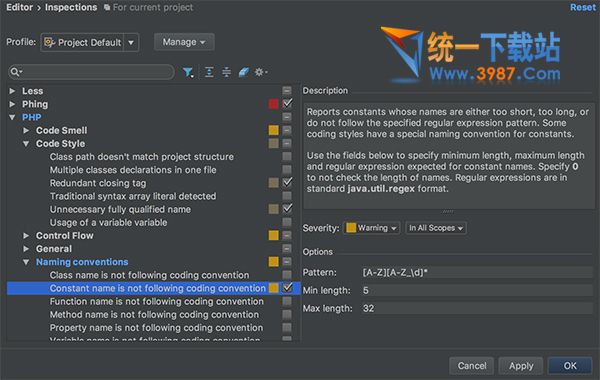Viewport: 600px width, 380px height.
Task: Click the Project Default profile icon
Action: coord(49,42)
